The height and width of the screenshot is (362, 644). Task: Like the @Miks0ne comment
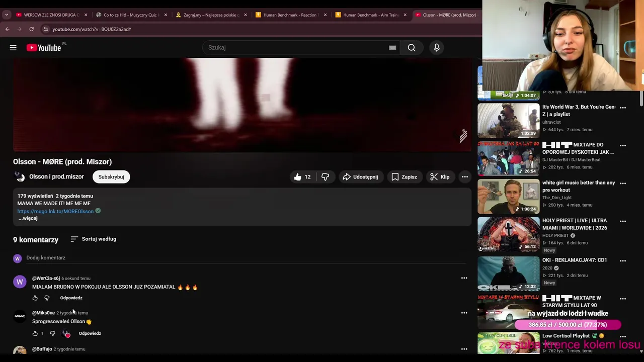click(35, 333)
